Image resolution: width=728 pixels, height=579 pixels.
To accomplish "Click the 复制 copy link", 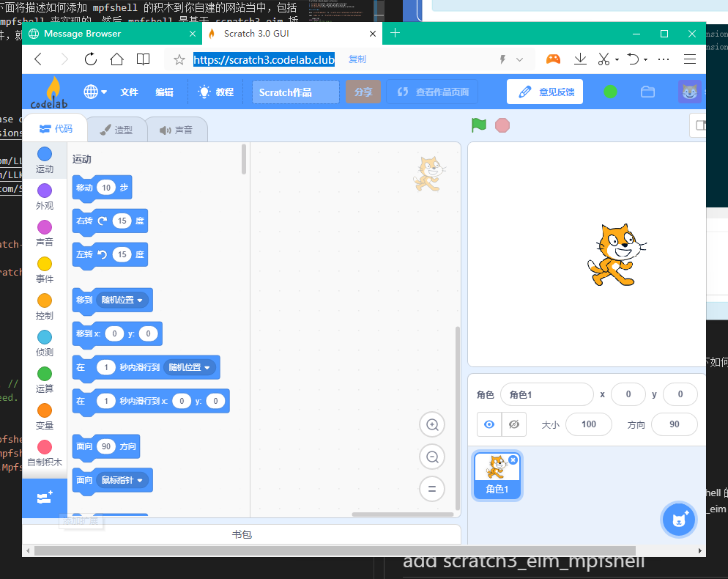I will click(x=357, y=59).
